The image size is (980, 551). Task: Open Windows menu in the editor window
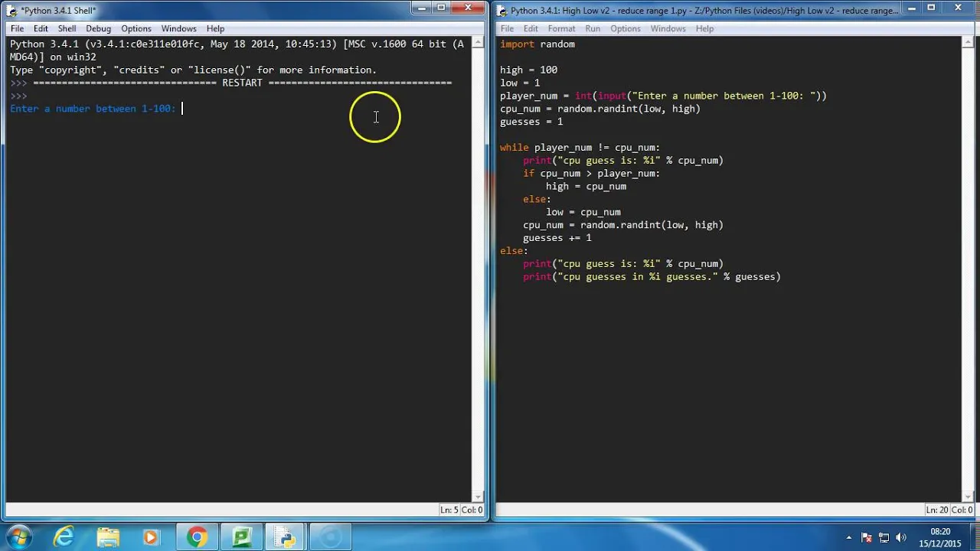pyautogui.click(x=668, y=28)
